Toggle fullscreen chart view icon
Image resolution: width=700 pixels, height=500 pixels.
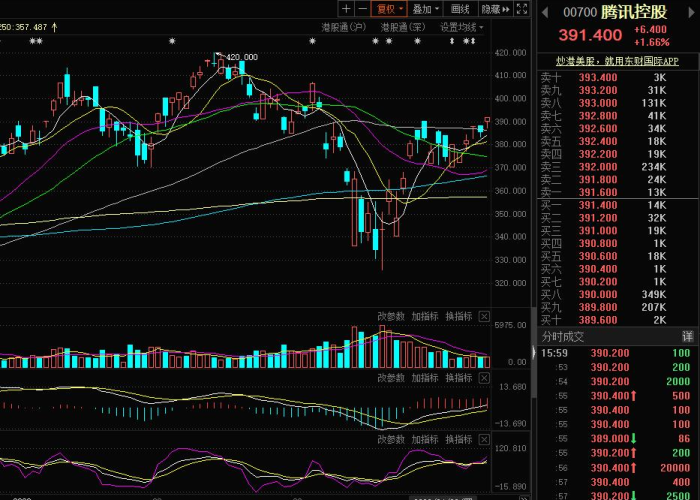tap(521, 9)
